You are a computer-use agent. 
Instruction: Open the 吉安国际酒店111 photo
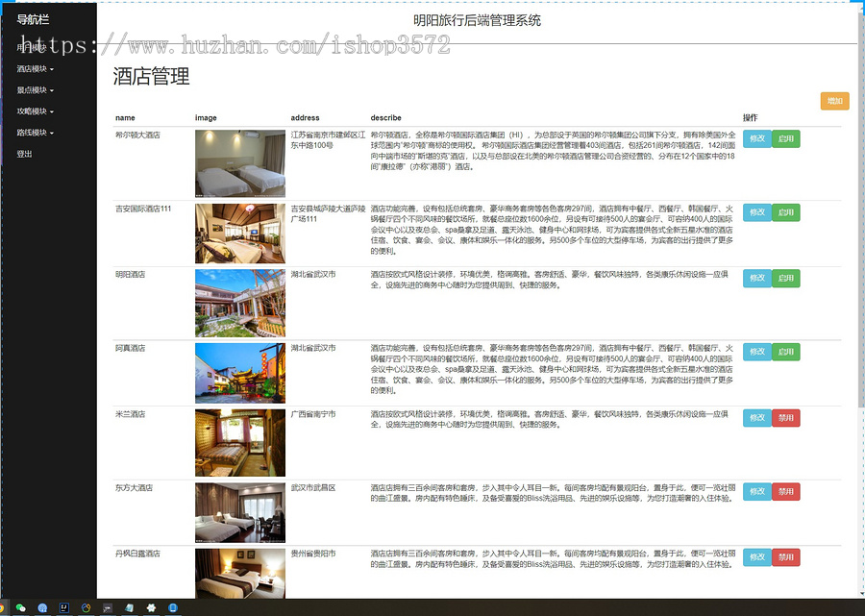pyautogui.click(x=240, y=234)
